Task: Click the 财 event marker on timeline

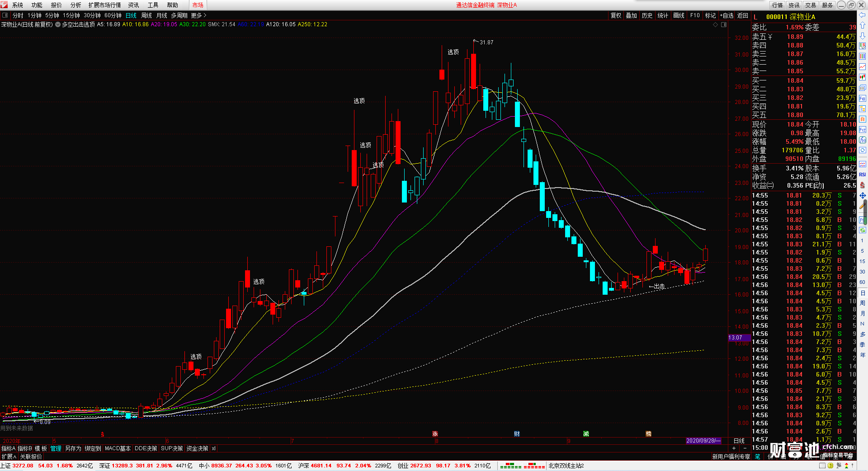Action: (x=517, y=434)
